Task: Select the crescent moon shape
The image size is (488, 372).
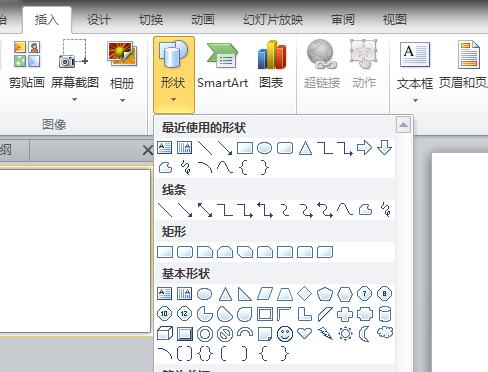Action: [x=364, y=334]
